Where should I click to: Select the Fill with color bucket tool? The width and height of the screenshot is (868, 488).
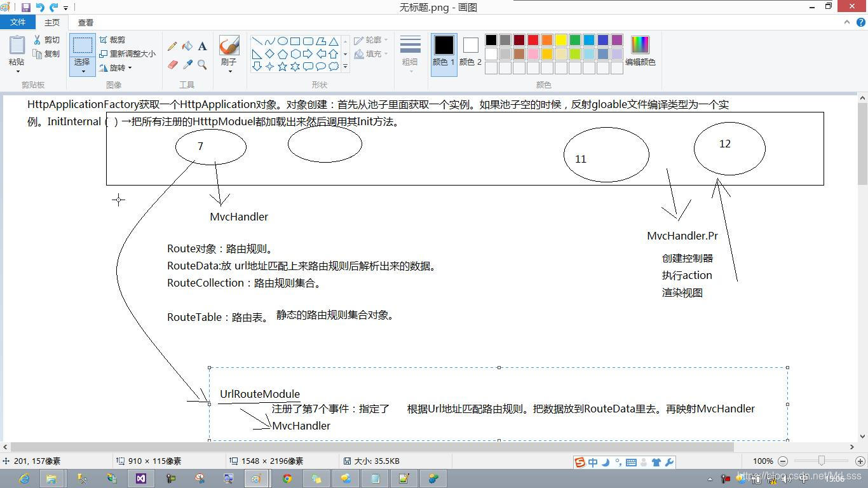[187, 46]
